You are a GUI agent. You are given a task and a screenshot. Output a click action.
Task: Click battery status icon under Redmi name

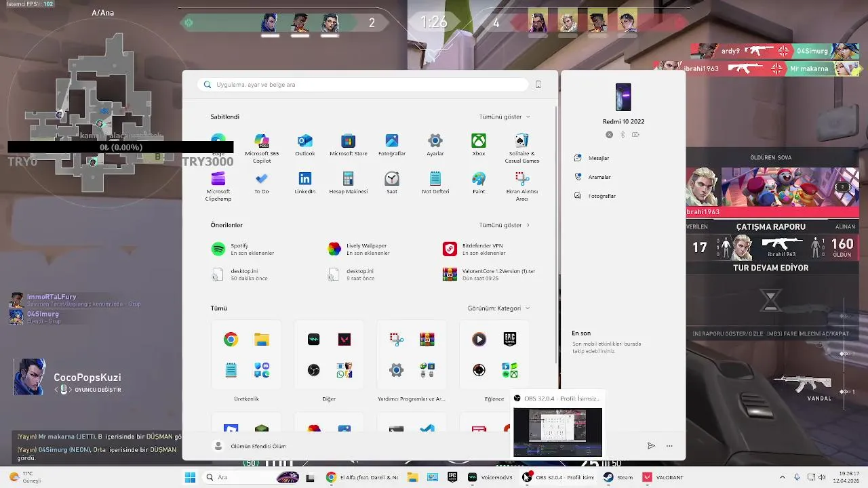pyautogui.click(x=635, y=135)
